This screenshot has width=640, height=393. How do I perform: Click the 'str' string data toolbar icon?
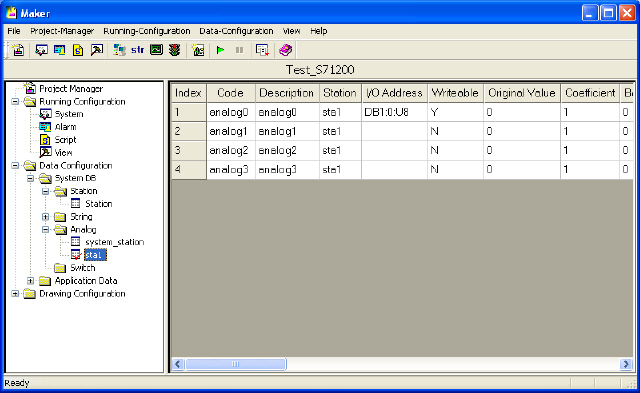(x=138, y=50)
